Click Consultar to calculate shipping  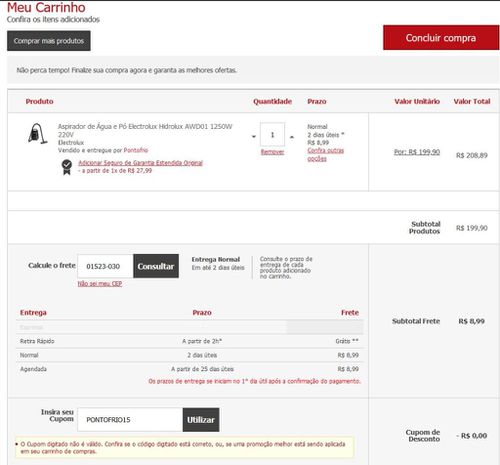[156, 266]
